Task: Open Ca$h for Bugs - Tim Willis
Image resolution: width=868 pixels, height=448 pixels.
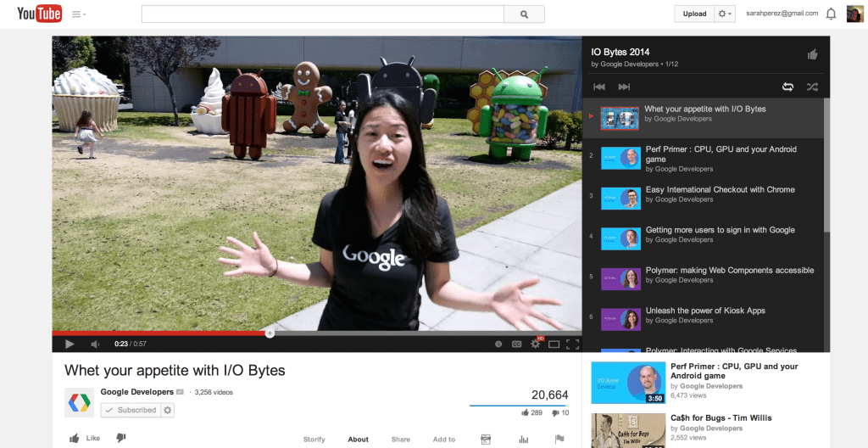Action: coord(721,418)
